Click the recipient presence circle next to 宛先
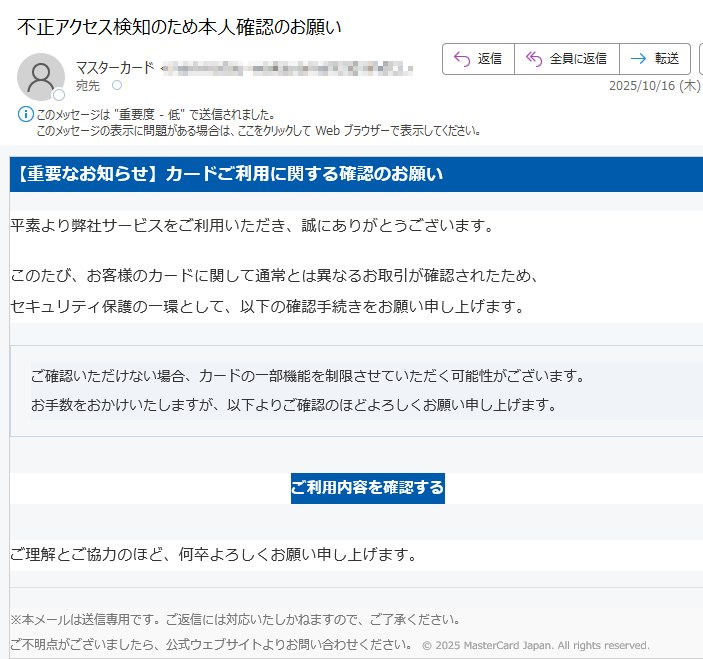Screen dimensions: 703x659 tap(117, 85)
